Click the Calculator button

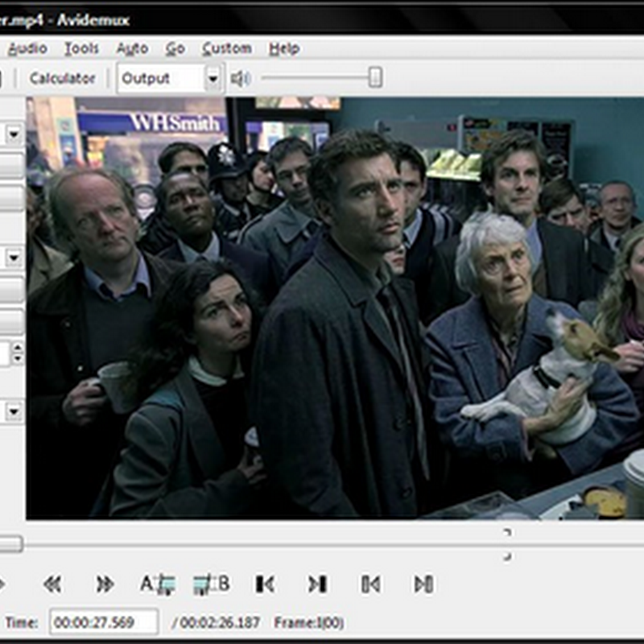tap(62, 79)
